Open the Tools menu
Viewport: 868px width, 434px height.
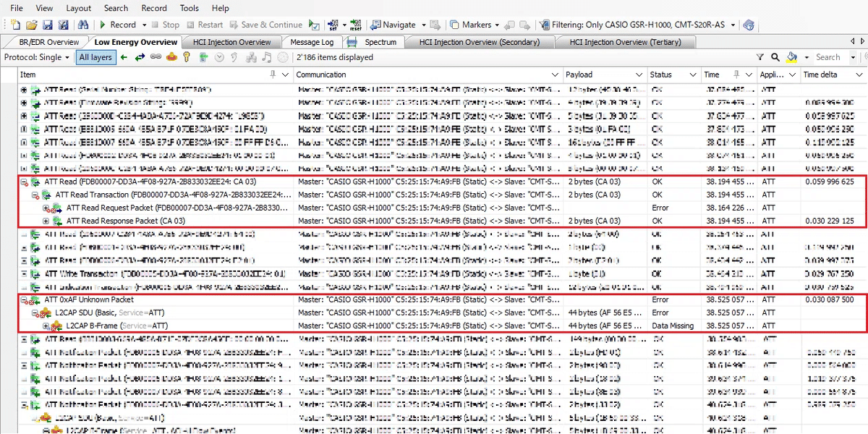[x=189, y=8]
